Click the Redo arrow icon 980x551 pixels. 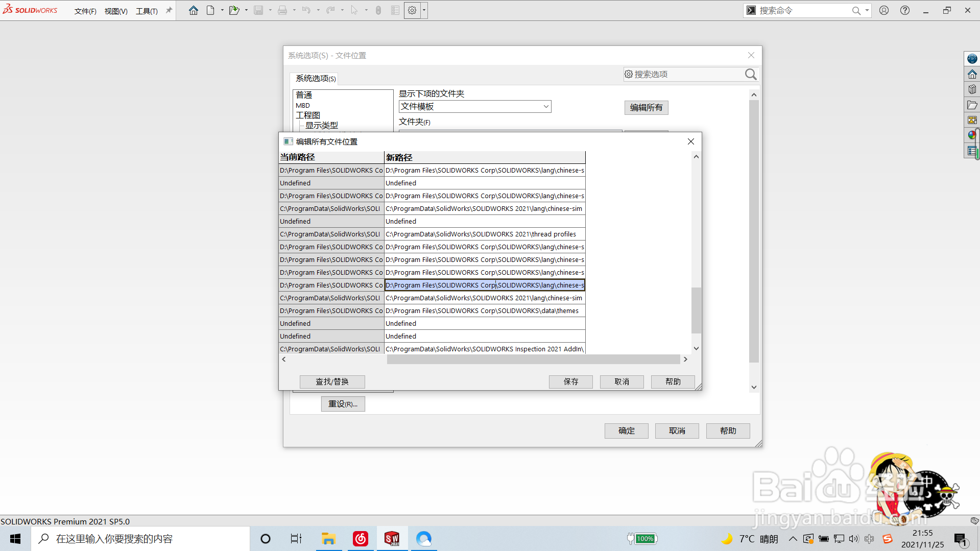point(330,10)
